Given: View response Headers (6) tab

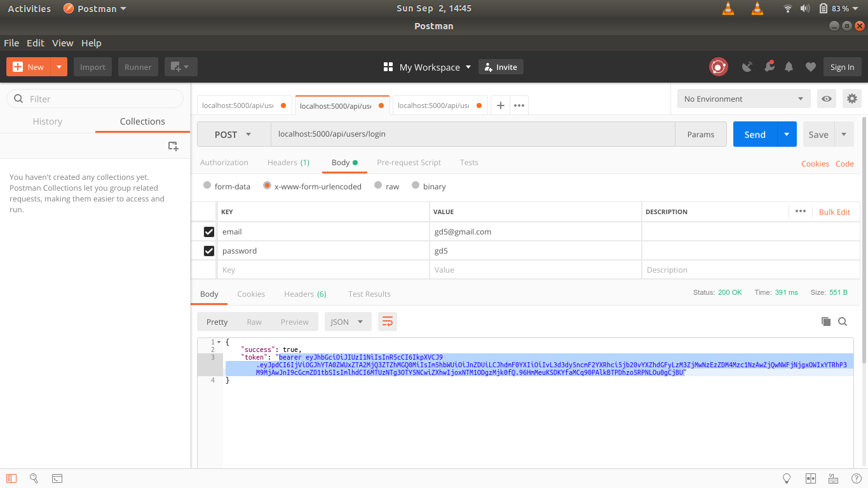Looking at the screenshot, I should tap(305, 294).
